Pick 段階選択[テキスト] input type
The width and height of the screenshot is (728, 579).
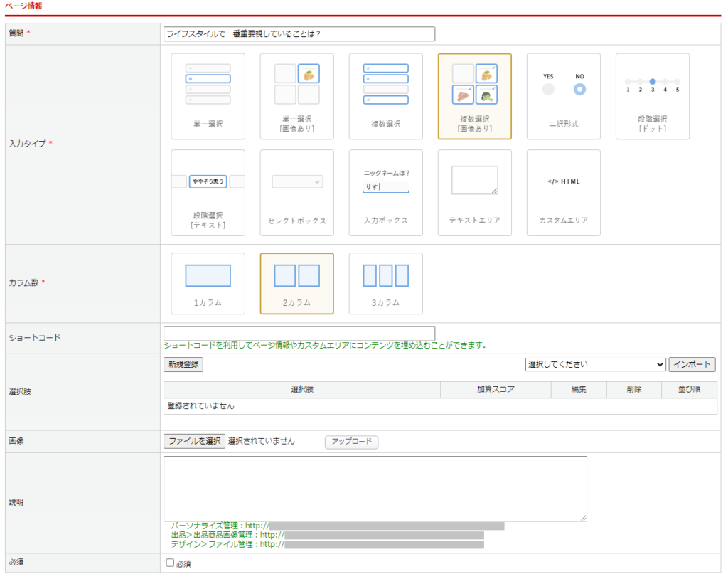tap(208, 192)
